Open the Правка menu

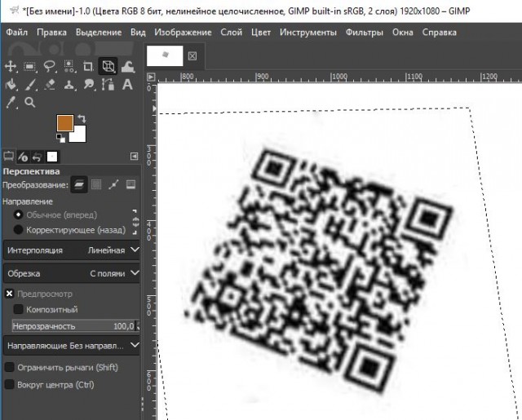[x=51, y=33]
